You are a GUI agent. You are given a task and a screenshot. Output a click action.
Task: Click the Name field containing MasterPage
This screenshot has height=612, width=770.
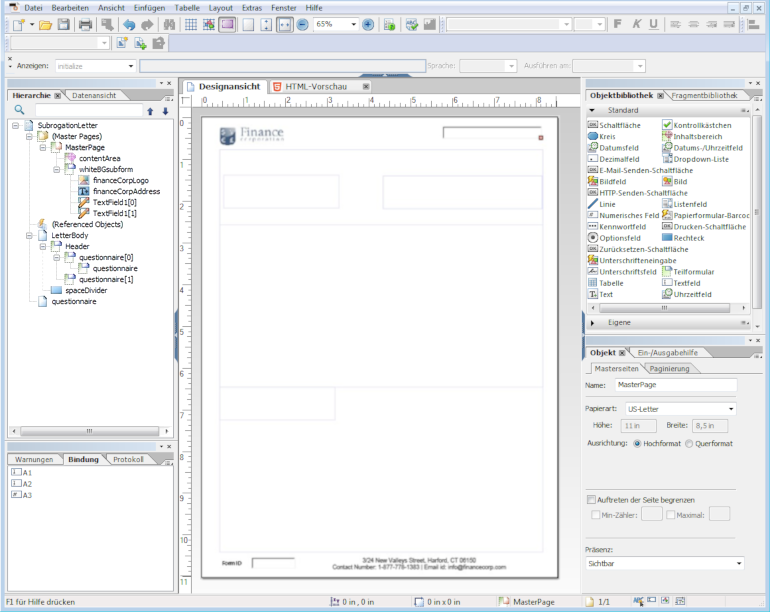point(675,385)
